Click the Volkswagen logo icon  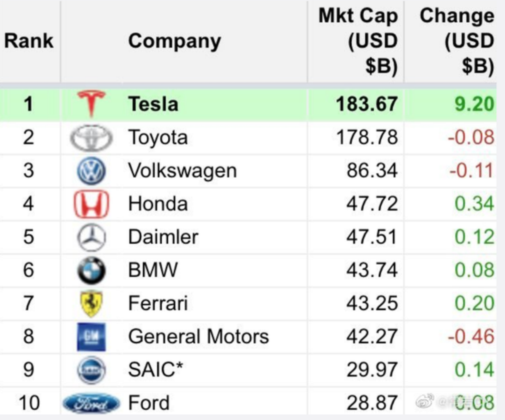91,171
